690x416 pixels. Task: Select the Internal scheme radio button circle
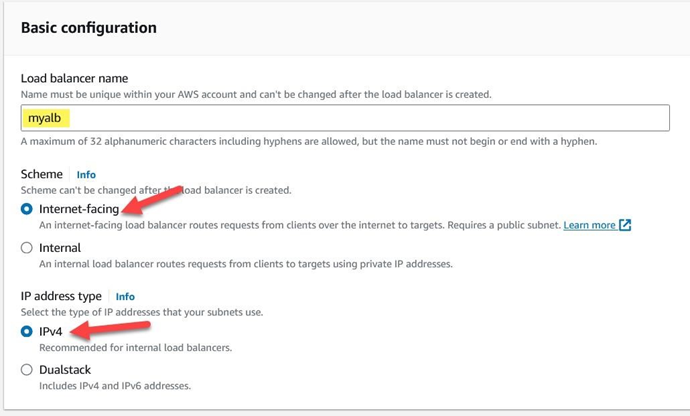pos(27,248)
